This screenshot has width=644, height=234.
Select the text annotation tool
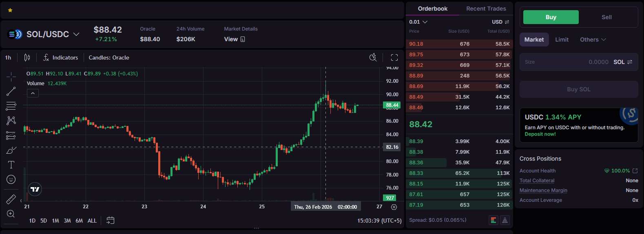click(11, 165)
